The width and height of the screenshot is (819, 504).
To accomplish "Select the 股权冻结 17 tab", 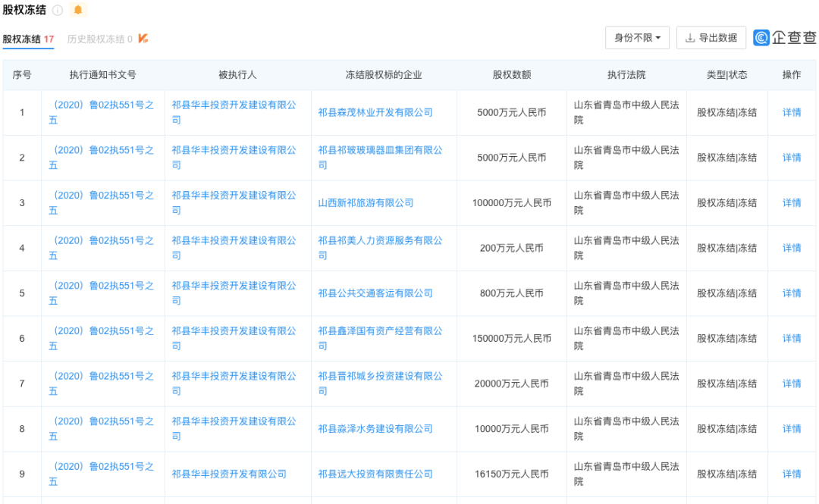I will coord(28,39).
